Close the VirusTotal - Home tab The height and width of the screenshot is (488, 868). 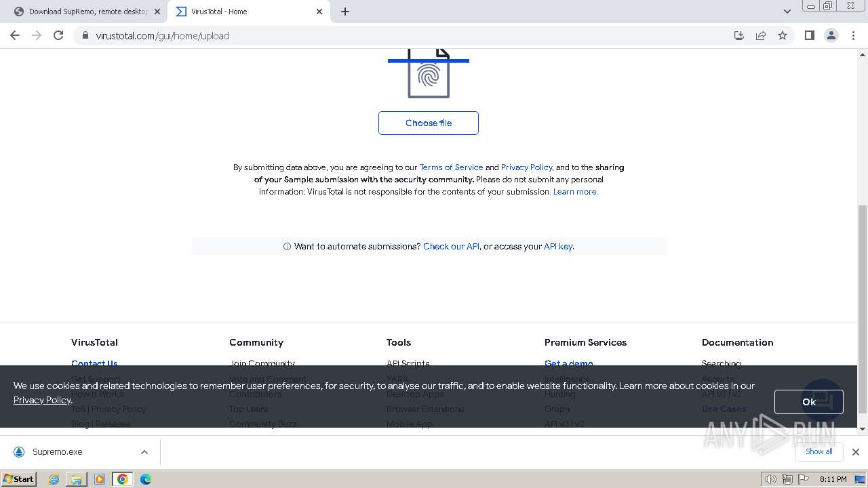coord(319,12)
